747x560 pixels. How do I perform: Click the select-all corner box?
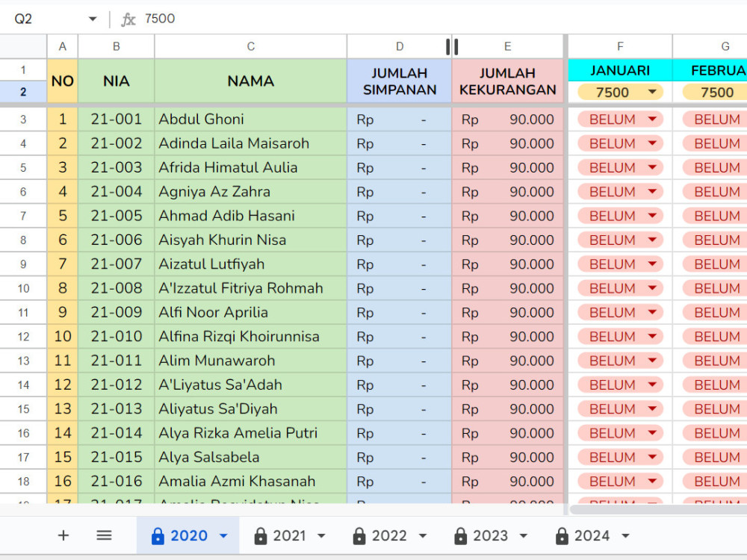23,46
